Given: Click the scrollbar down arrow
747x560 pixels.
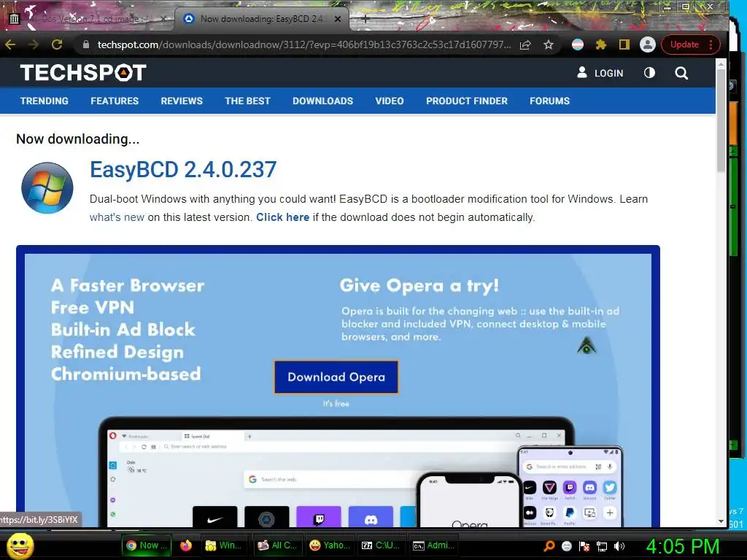Looking at the screenshot, I should pos(721,521).
